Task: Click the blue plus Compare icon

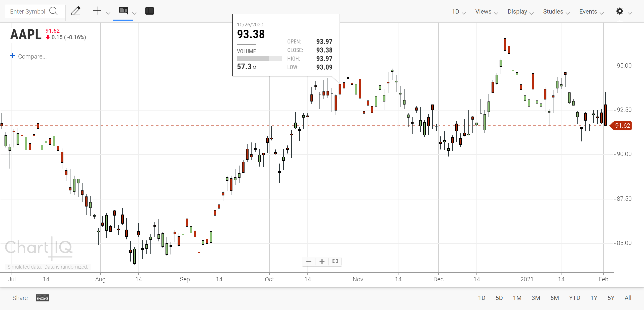Action: click(13, 56)
